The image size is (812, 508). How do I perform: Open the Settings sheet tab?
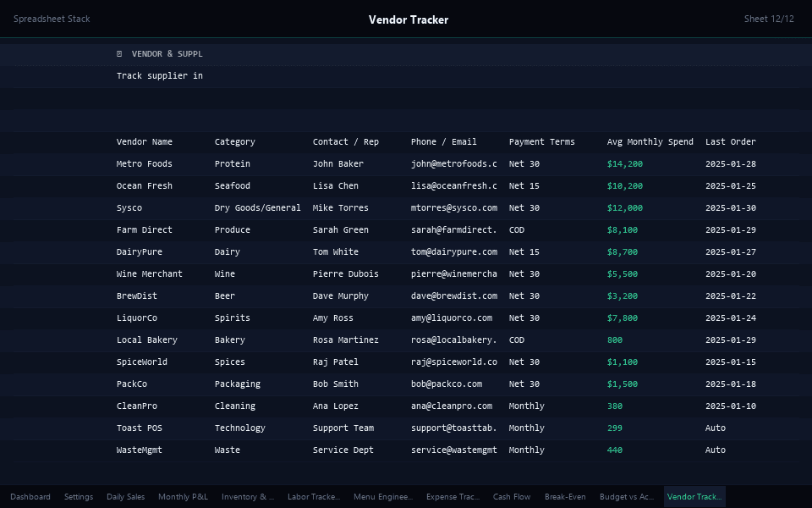79,497
